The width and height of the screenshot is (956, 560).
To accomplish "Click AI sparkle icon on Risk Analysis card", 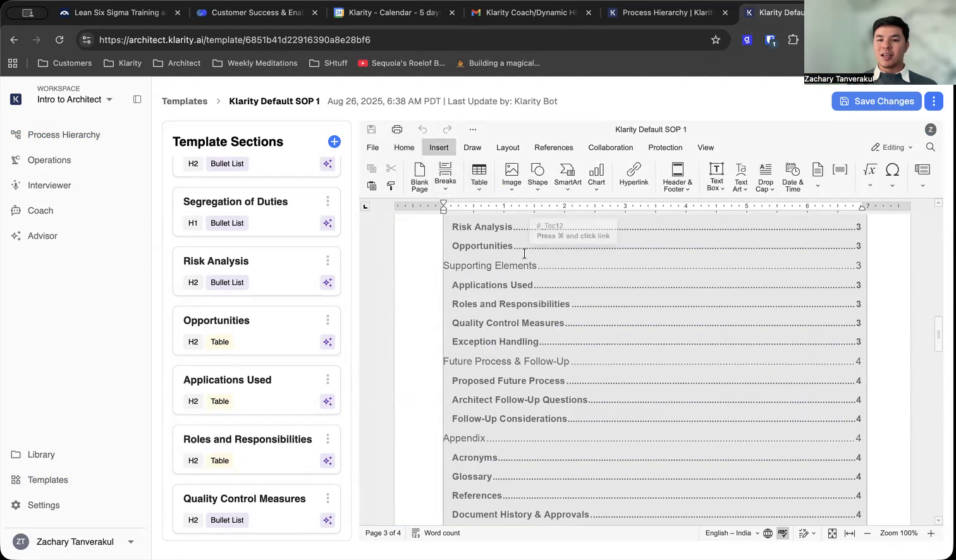I will click(x=328, y=283).
